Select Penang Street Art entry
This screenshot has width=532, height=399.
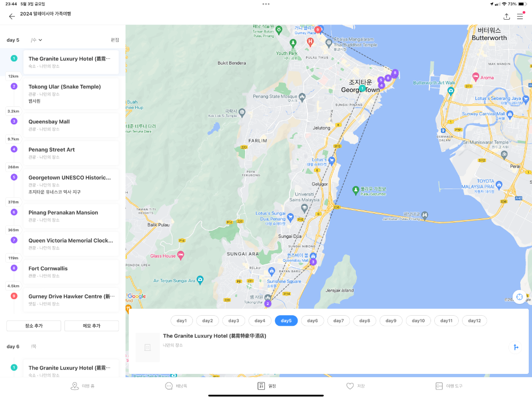71,153
